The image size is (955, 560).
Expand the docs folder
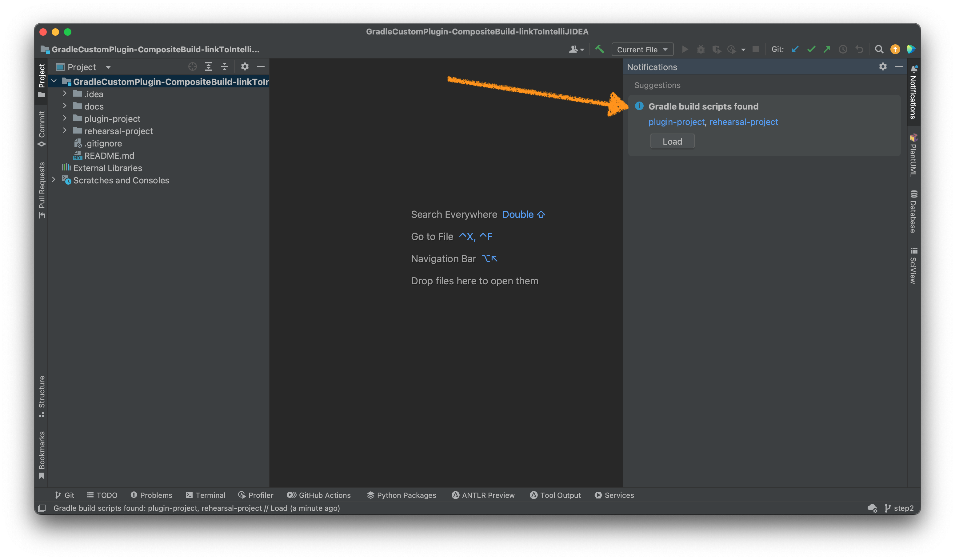(x=65, y=106)
